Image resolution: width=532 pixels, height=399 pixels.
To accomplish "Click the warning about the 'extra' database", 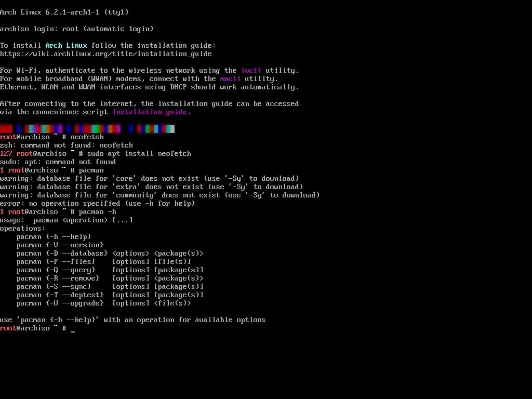I will point(151,187).
